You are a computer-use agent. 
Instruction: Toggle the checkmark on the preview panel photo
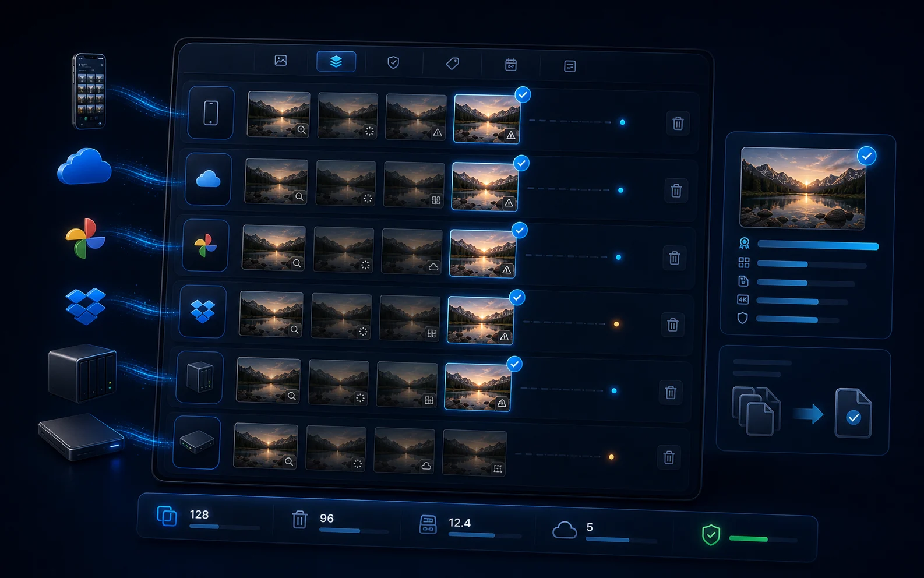point(867,156)
